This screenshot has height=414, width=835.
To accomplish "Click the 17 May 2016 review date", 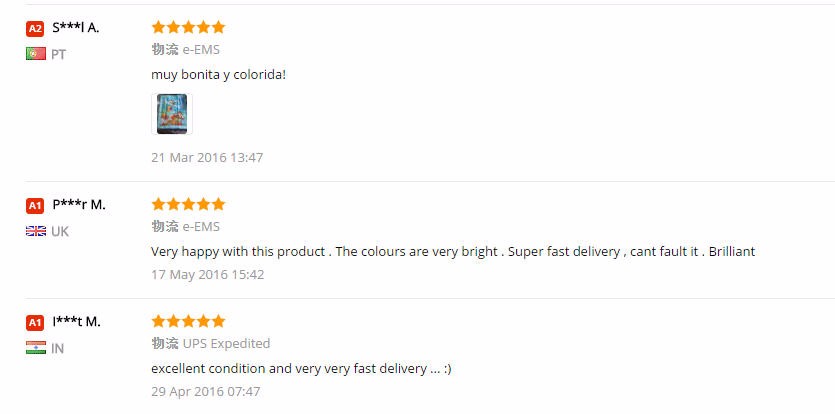I will [x=207, y=274].
